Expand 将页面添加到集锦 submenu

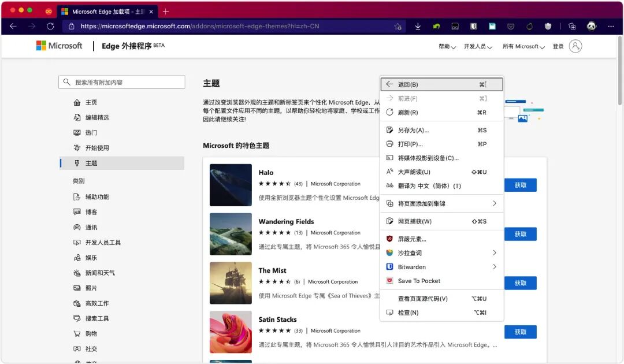click(442, 204)
